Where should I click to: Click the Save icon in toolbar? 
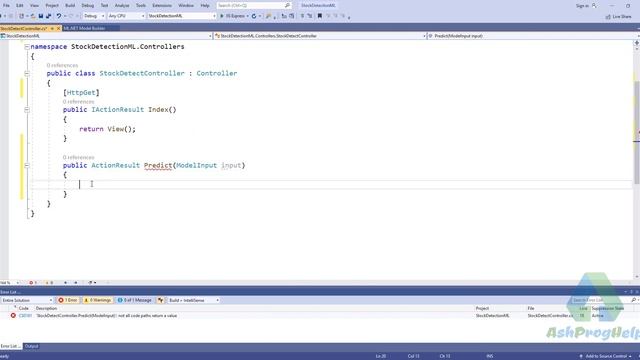pos(41,16)
